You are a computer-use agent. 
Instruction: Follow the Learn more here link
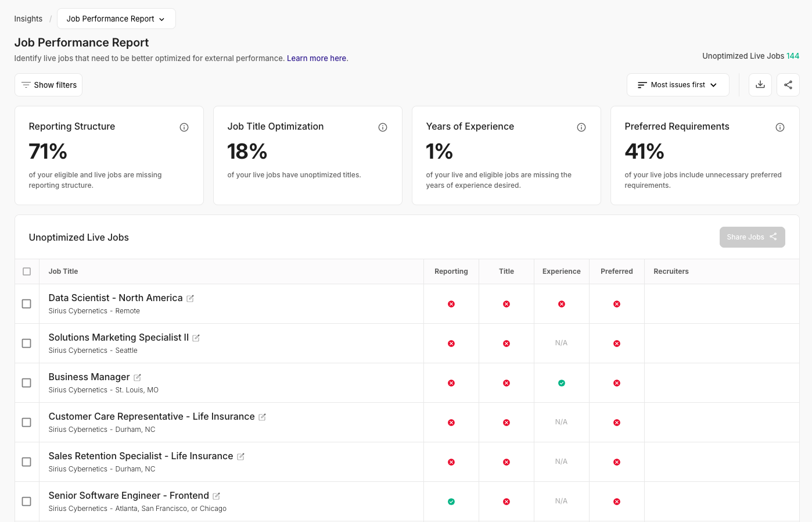pyautogui.click(x=317, y=58)
